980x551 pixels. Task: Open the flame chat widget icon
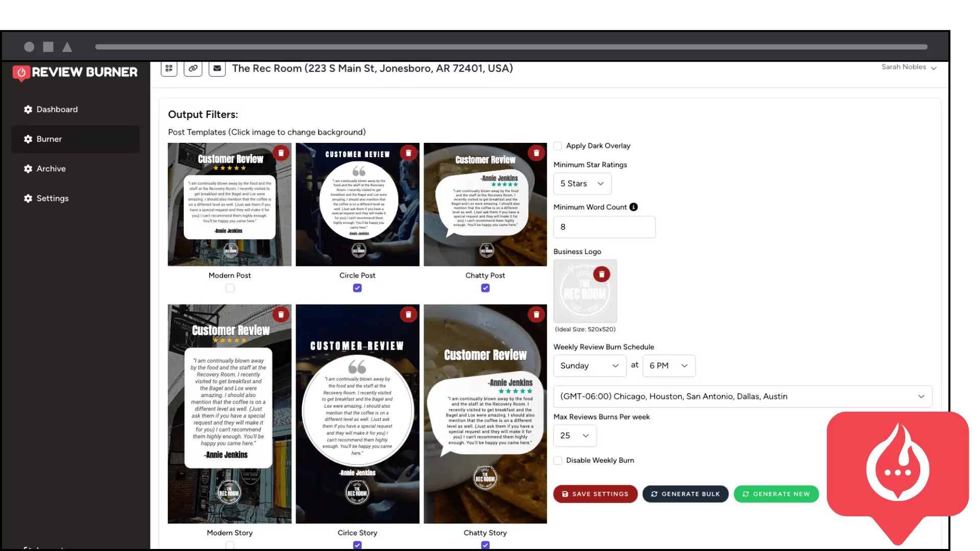pyautogui.click(x=897, y=469)
